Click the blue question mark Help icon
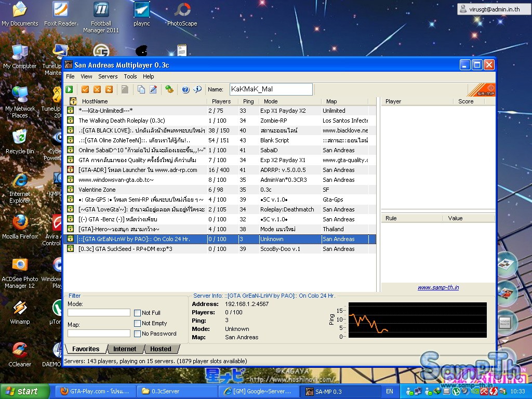This screenshot has height=399, width=532. [x=185, y=89]
